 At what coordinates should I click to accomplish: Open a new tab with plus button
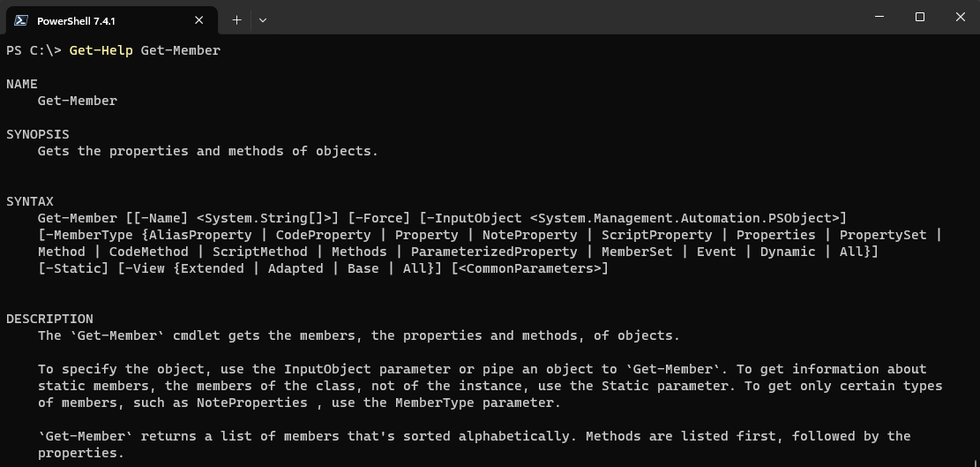coord(236,19)
